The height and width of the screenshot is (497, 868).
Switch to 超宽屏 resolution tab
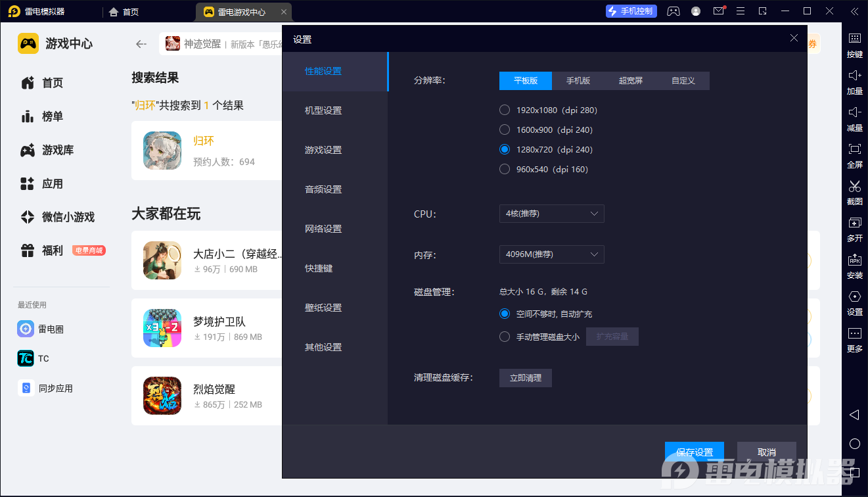(x=631, y=81)
